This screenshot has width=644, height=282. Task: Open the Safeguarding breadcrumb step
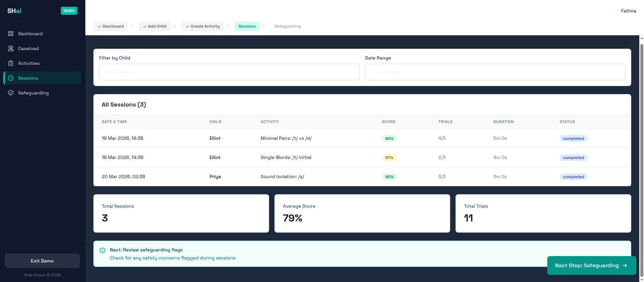pos(287,26)
